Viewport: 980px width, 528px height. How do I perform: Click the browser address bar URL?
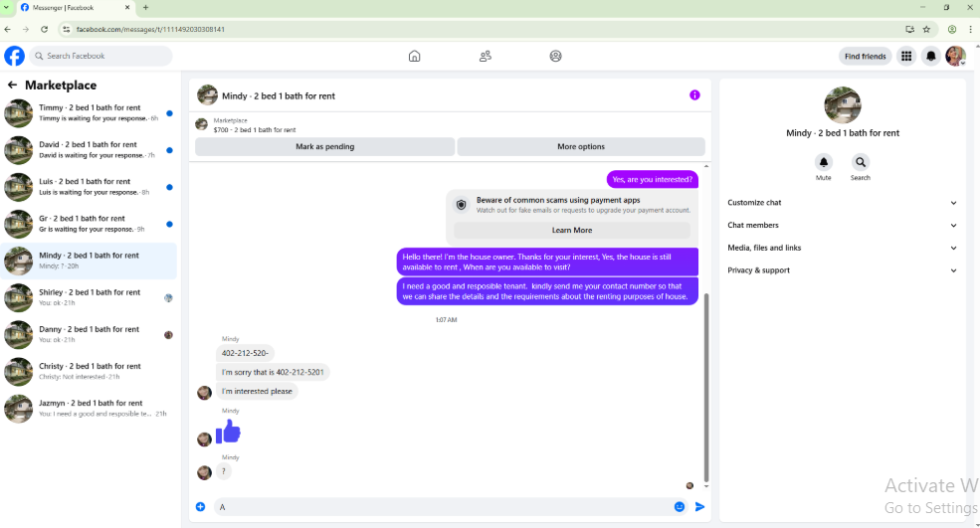[x=150, y=30]
